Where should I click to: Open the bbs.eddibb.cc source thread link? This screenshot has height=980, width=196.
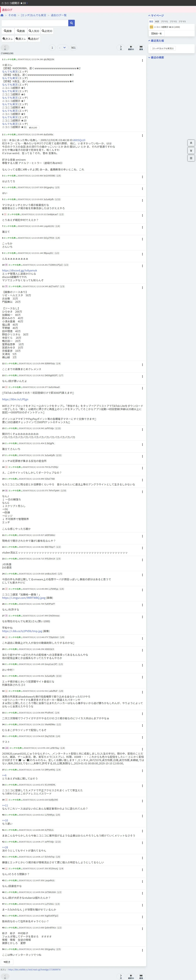click(x=34, y=969)
